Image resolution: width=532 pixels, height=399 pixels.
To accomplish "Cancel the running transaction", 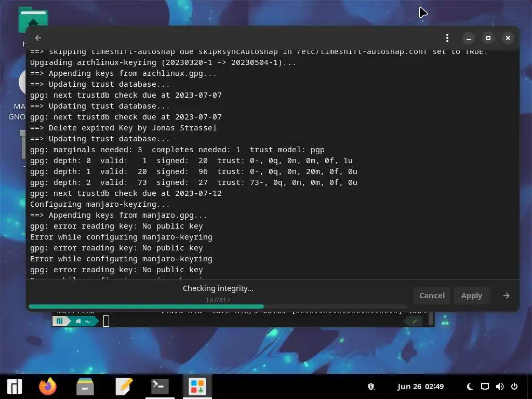I will (x=432, y=296).
